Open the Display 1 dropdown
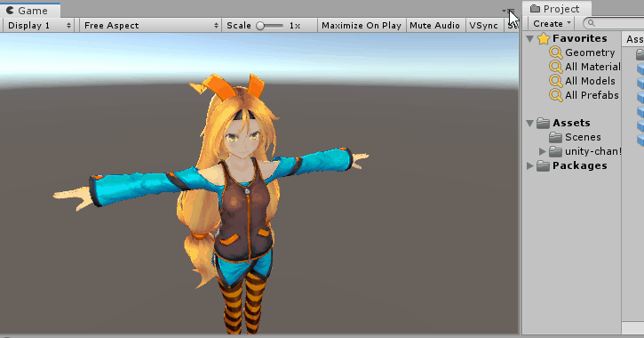 point(38,26)
